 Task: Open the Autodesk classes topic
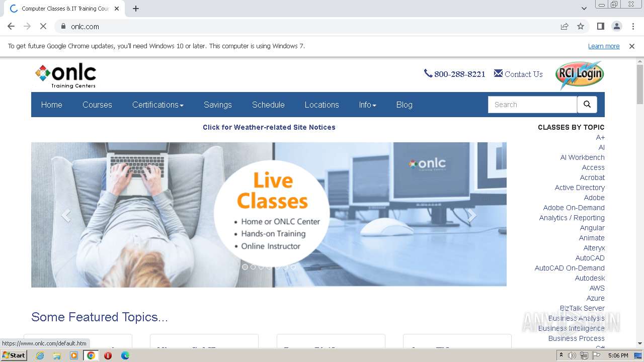590,278
